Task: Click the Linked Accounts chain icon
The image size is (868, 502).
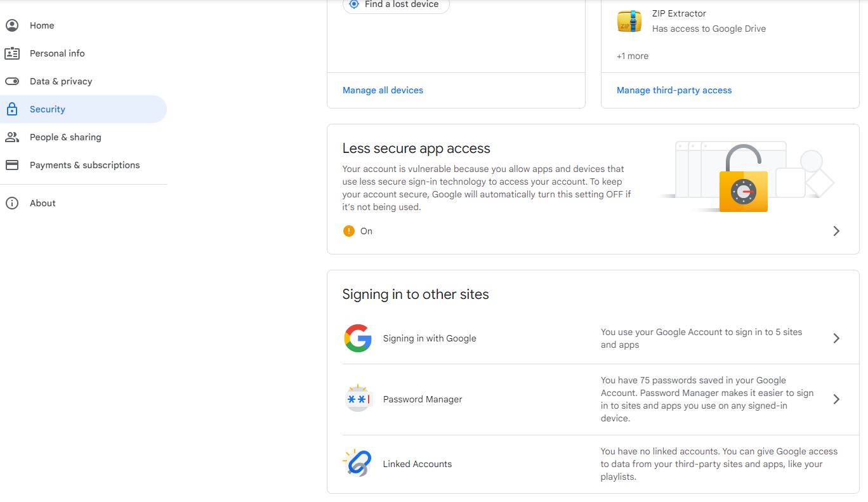Action: 358,463
